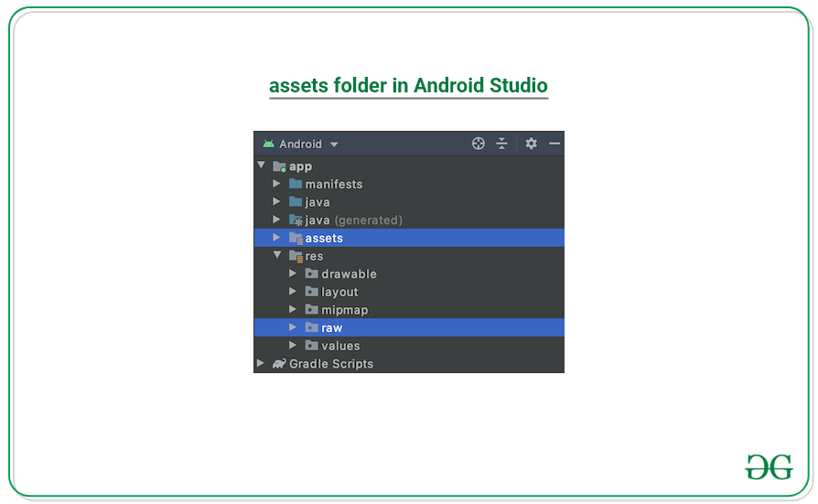Click the Gradle elephant icon

click(x=280, y=363)
